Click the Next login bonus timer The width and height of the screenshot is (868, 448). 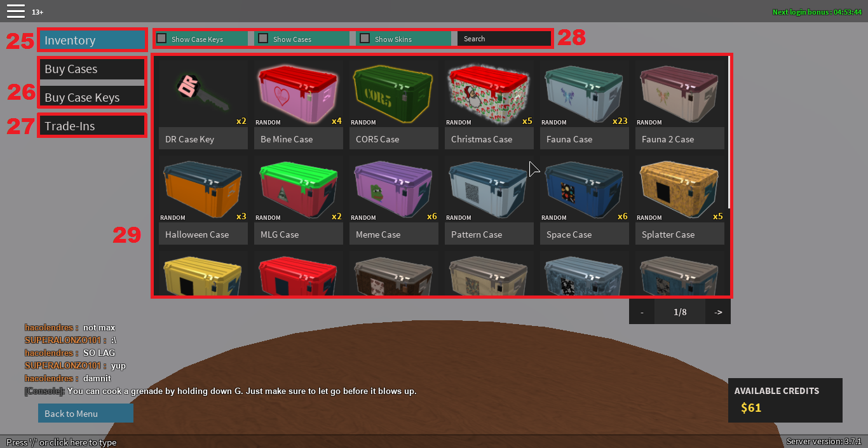coord(817,12)
